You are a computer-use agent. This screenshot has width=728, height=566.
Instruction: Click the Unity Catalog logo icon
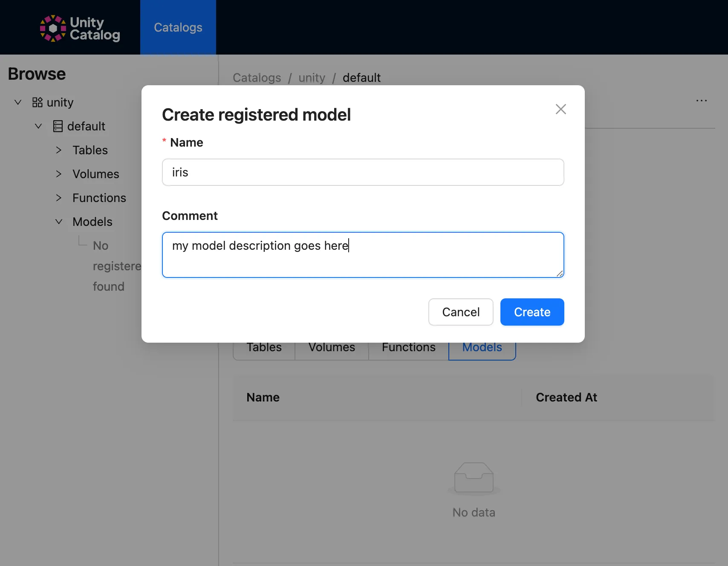[x=53, y=28]
